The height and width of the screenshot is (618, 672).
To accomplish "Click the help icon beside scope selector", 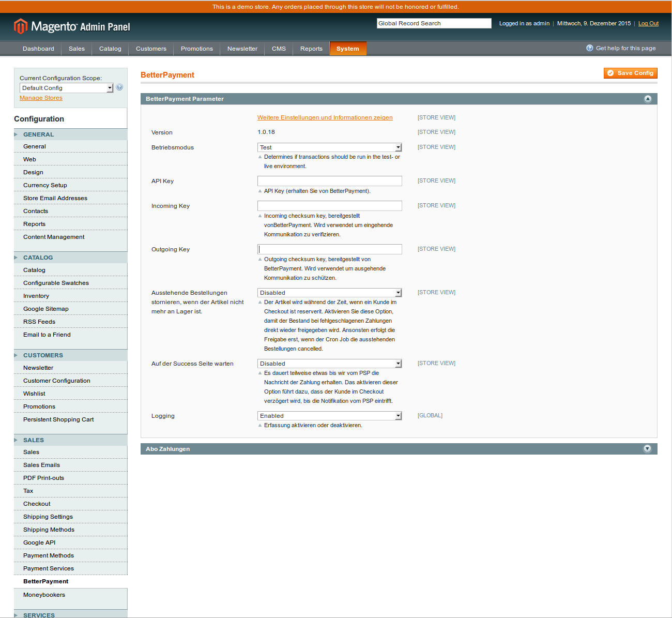I will pyautogui.click(x=119, y=87).
